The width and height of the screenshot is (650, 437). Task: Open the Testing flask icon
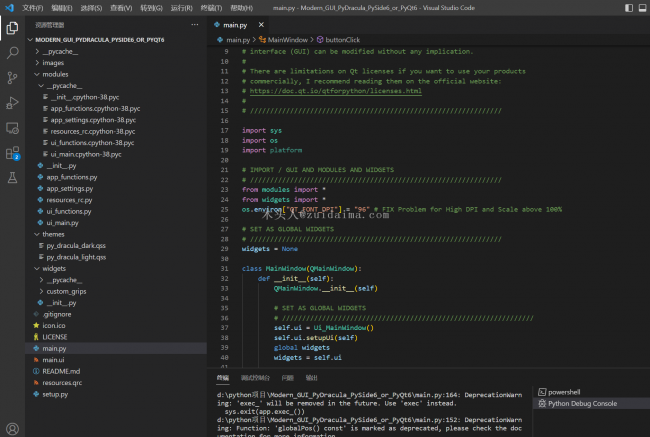pos(12,178)
